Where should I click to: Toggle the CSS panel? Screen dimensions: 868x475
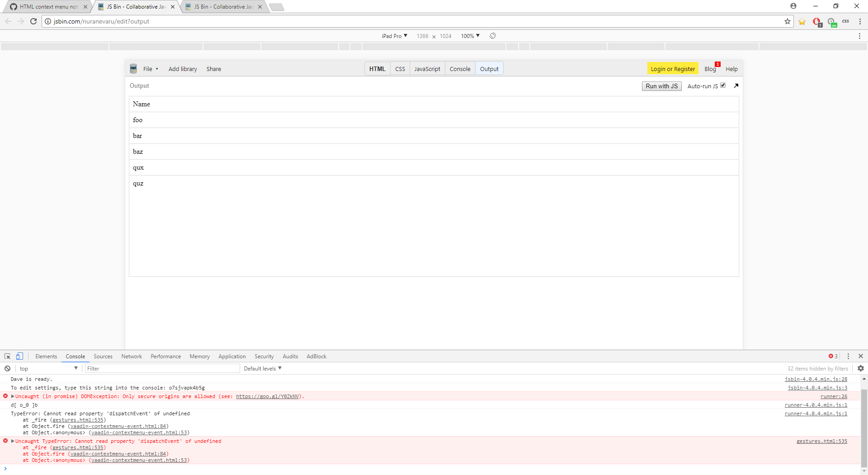click(x=400, y=69)
